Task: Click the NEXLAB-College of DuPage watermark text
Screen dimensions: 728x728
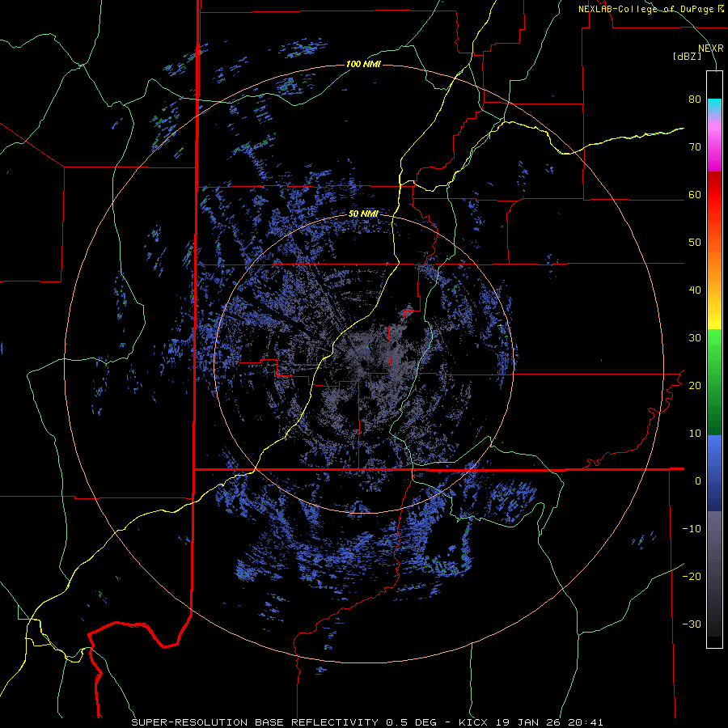Action: (651, 9)
